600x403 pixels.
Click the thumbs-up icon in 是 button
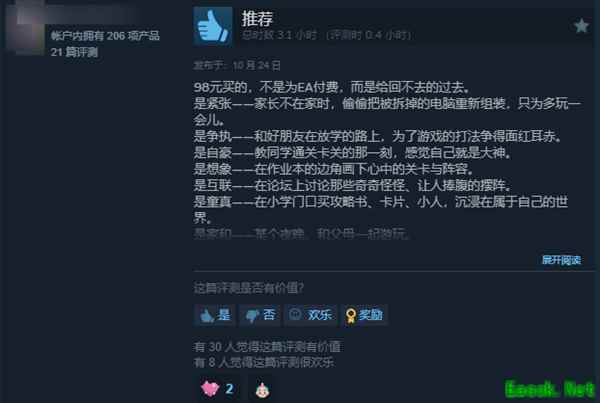pyautogui.click(x=207, y=316)
